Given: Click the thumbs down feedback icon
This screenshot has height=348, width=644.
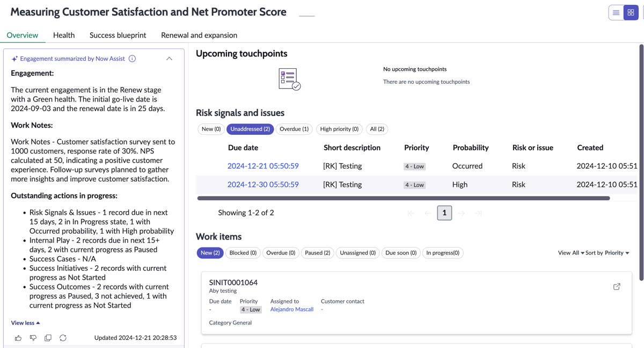Looking at the screenshot, I should pos(33,338).
